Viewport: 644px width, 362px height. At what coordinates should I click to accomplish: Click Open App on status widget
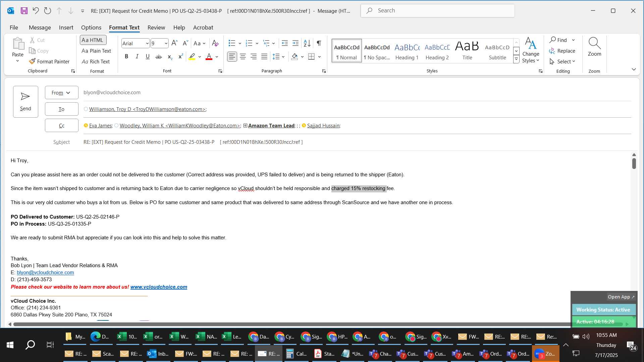pyautogui.click(x=621, y=297)
